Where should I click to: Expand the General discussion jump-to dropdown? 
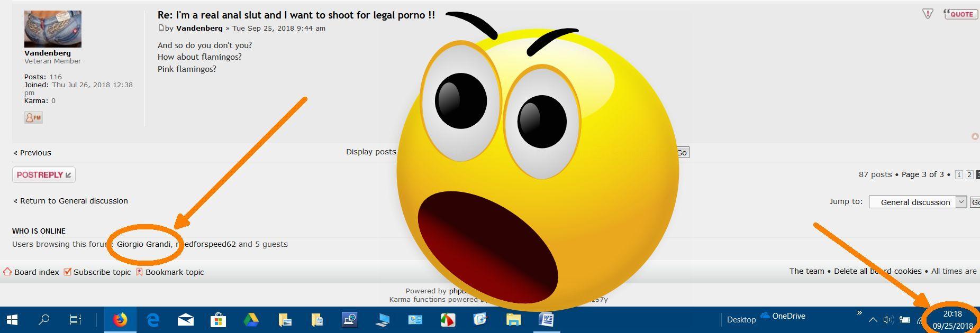(961, 202)
